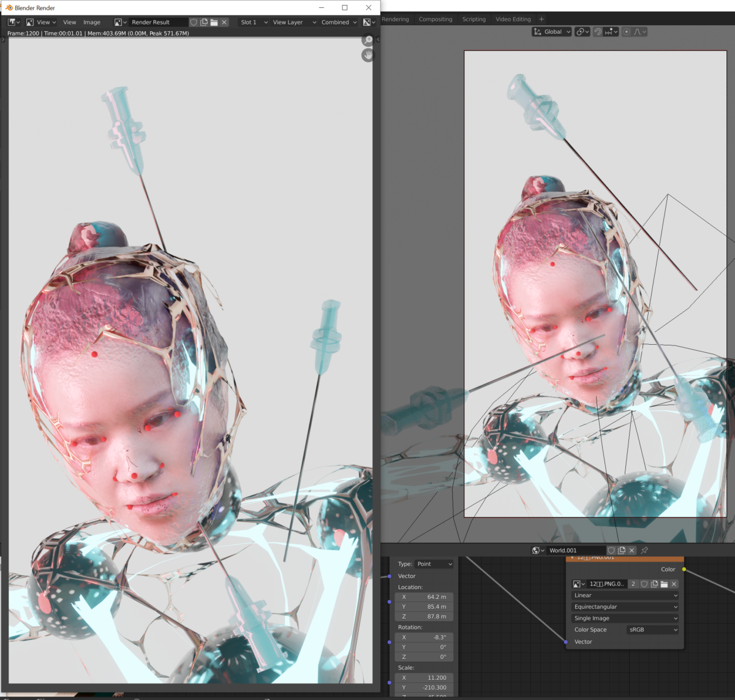
Task: Open the mapping Type Point dropdown
Action: point(434,564)
